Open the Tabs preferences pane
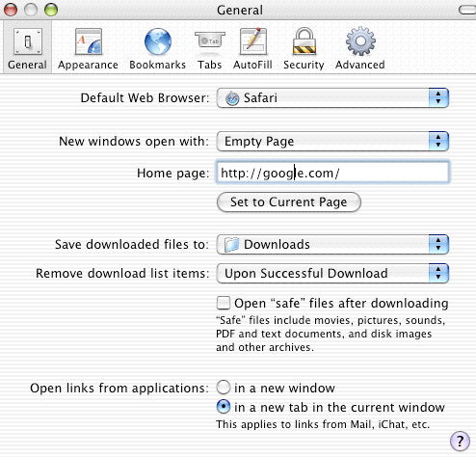Image resolution: width=476 pixels, height=457 pixels. pyautogui.click(x=209, y=48)
